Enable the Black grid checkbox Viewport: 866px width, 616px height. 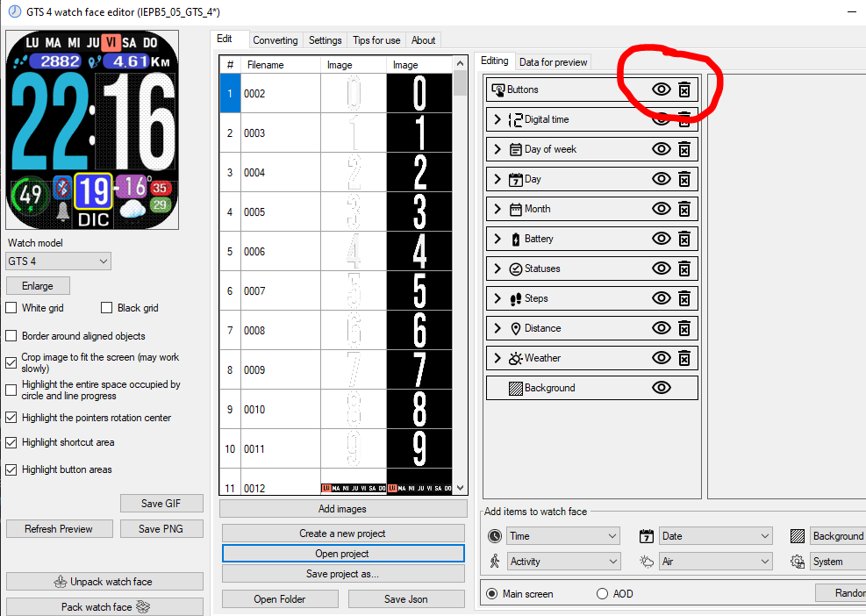[x=106, y=308]
